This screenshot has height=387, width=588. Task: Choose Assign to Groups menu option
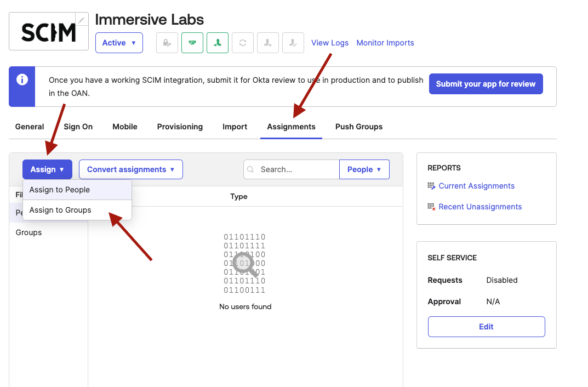[x=77, y=210]
